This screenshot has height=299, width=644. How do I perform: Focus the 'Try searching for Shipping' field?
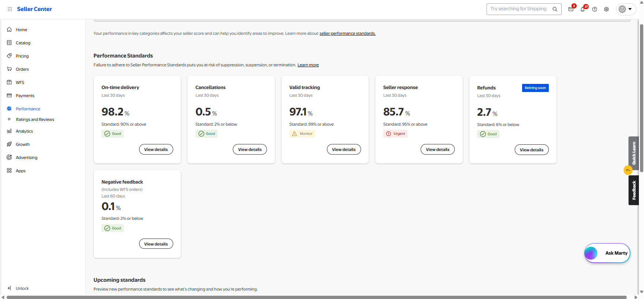coord(524,9)
